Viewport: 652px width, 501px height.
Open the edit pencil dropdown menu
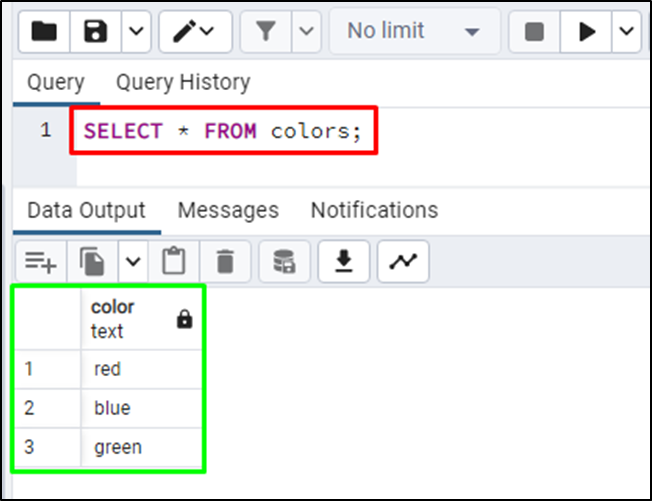pyautogui.click(x=195, y=31)
